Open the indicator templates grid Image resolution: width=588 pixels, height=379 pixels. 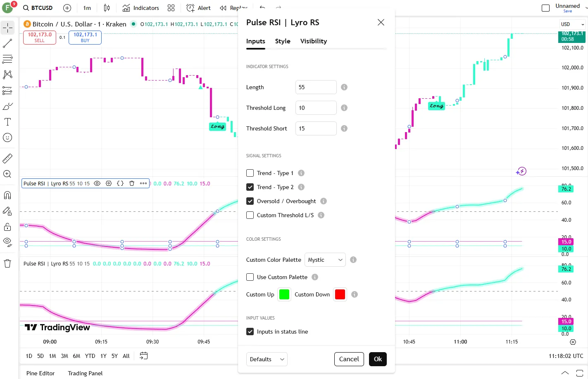[171, 8]
